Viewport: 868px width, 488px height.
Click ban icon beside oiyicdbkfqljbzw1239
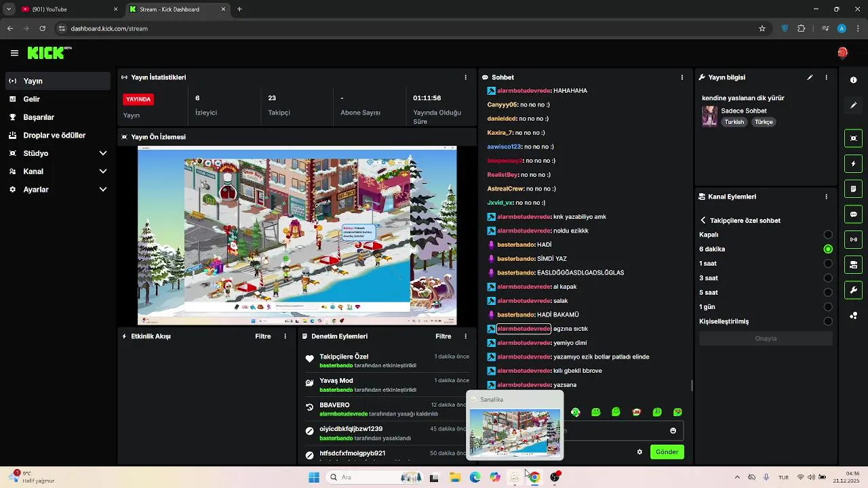pyautogui.click(x=309, y=431)
